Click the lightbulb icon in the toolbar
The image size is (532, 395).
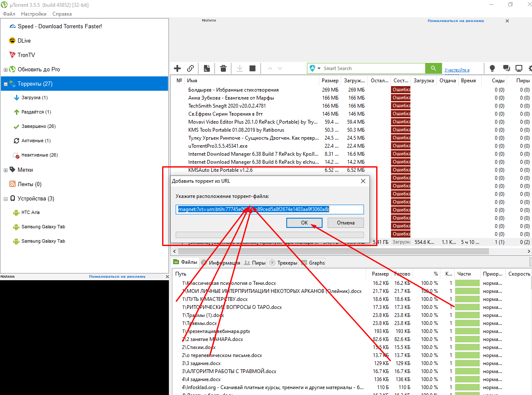[x=492, y=68]
